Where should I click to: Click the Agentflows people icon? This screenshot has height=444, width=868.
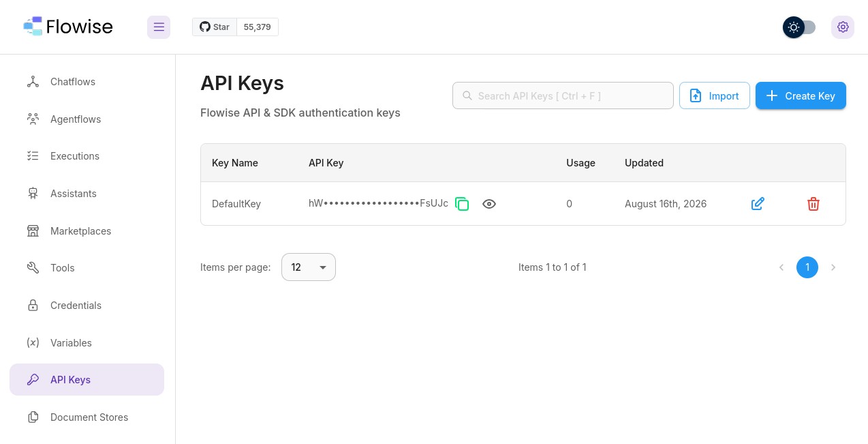[33, 119]
